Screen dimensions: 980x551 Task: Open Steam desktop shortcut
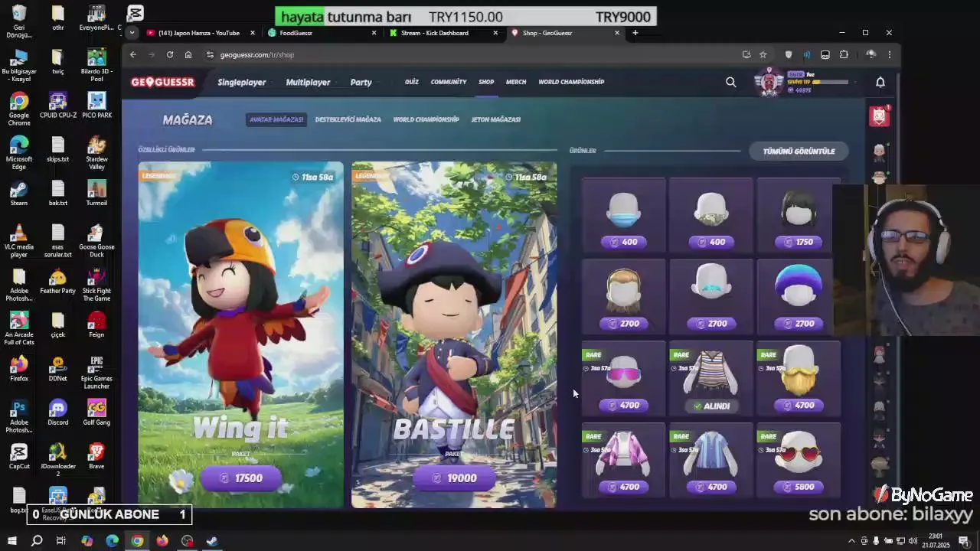[19, 193]
